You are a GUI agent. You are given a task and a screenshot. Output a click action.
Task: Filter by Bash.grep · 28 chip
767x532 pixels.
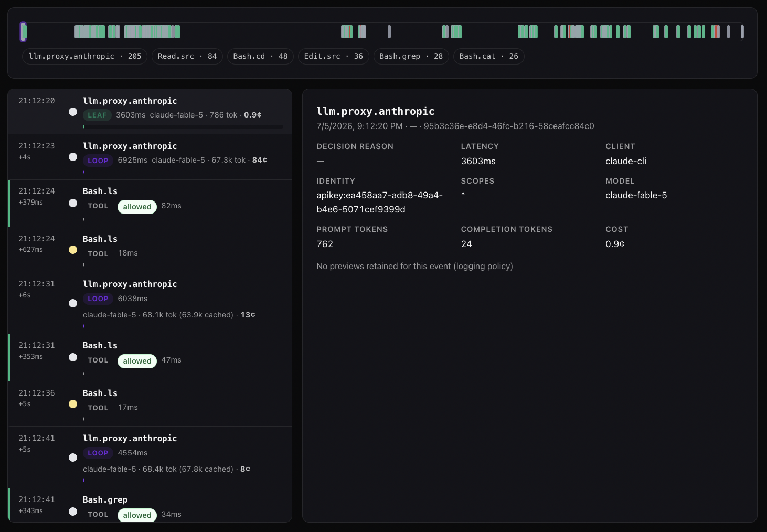(x=411, y=56)
